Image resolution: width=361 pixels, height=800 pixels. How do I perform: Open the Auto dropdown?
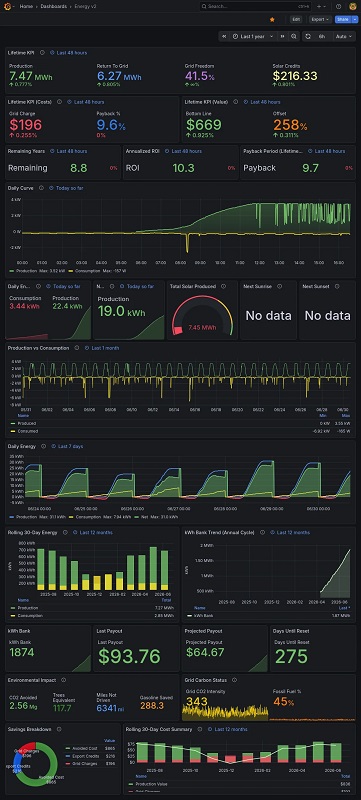pyautogui.click(x=344, y=36)
